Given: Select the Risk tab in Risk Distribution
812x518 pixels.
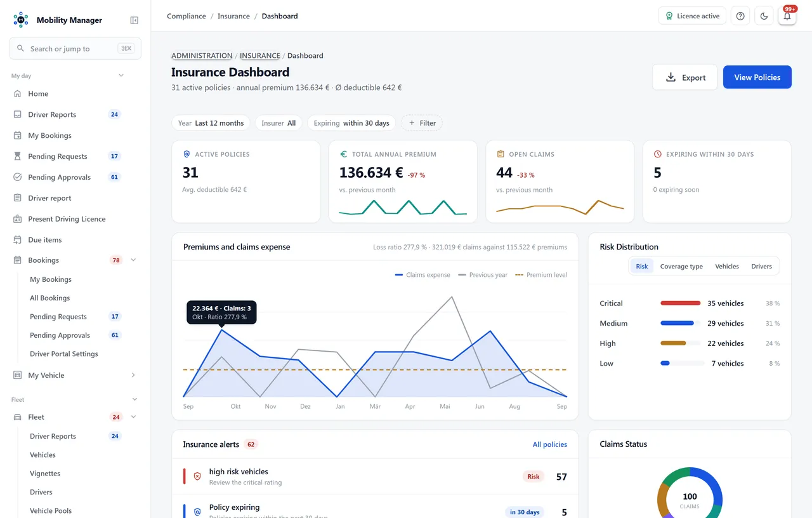Looking at the screenshot, I should coord(642,266).
